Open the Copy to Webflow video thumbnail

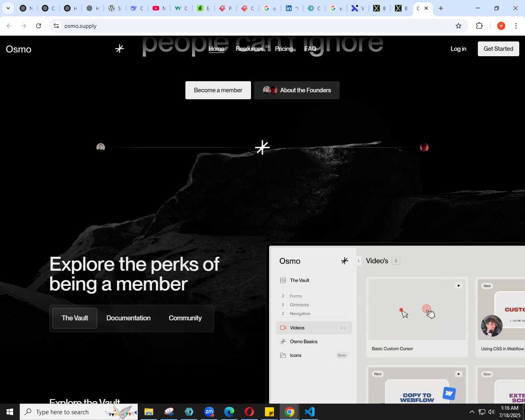(417, 386)
